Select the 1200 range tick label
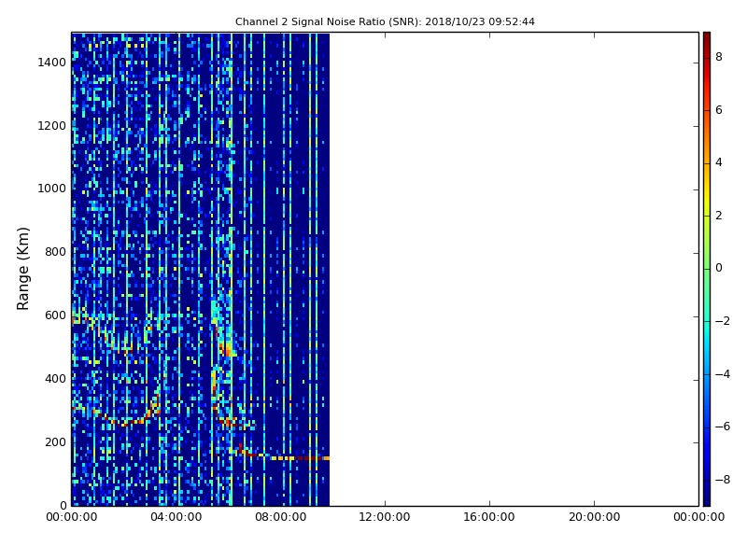This screenshot has width=747, height=560. 52,126
